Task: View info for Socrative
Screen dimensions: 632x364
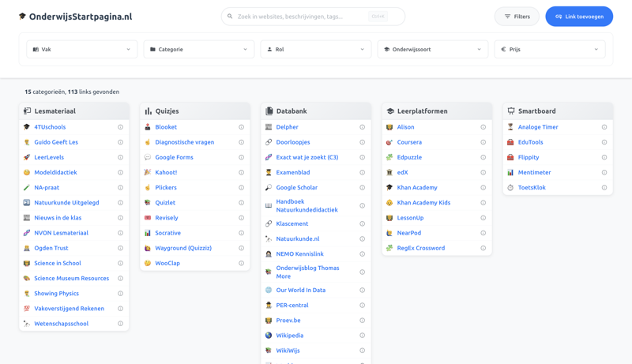Action: tap(241, 233)
